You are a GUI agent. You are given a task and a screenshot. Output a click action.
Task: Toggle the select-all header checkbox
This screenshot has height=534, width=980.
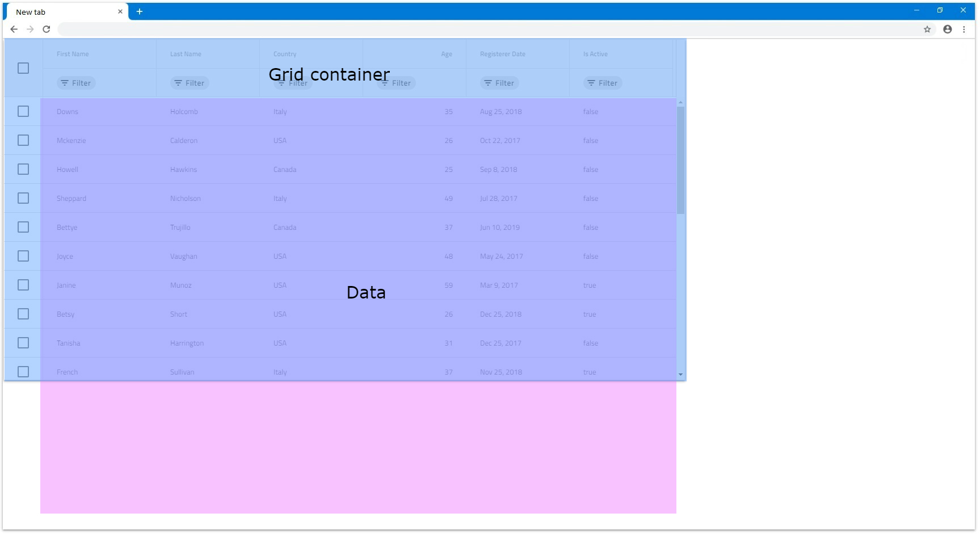(x=23, y=68)
